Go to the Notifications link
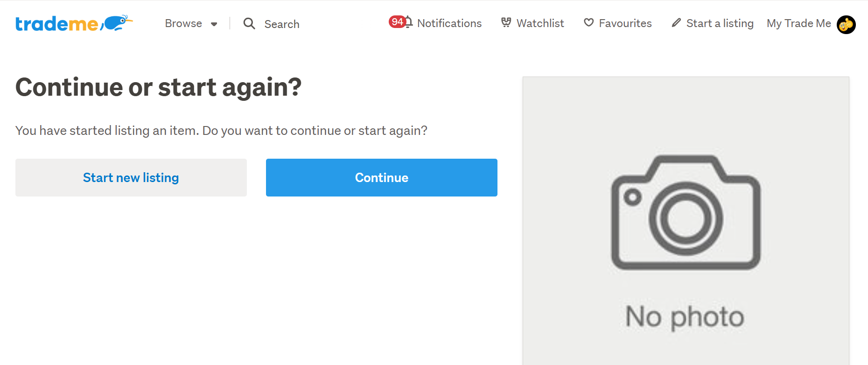This screenshot has width=868, height=365. pyautogui.click(x=449, y=23)
